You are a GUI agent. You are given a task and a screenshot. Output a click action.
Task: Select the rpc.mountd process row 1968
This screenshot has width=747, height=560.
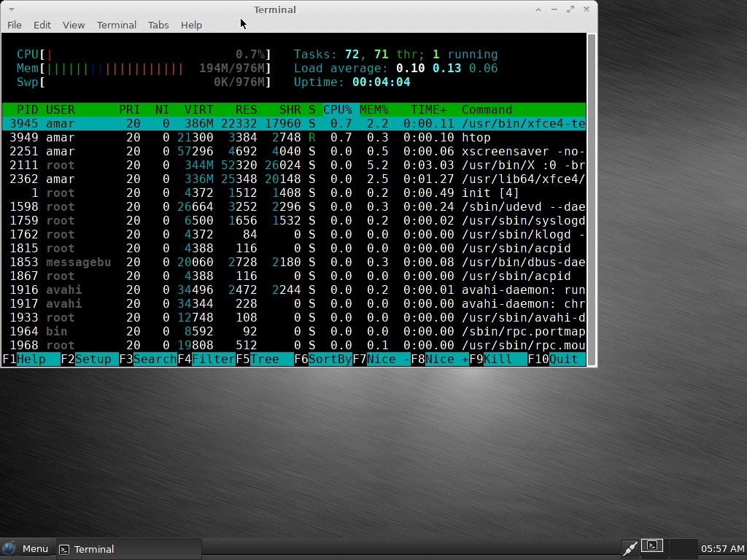tap(294, 345)
